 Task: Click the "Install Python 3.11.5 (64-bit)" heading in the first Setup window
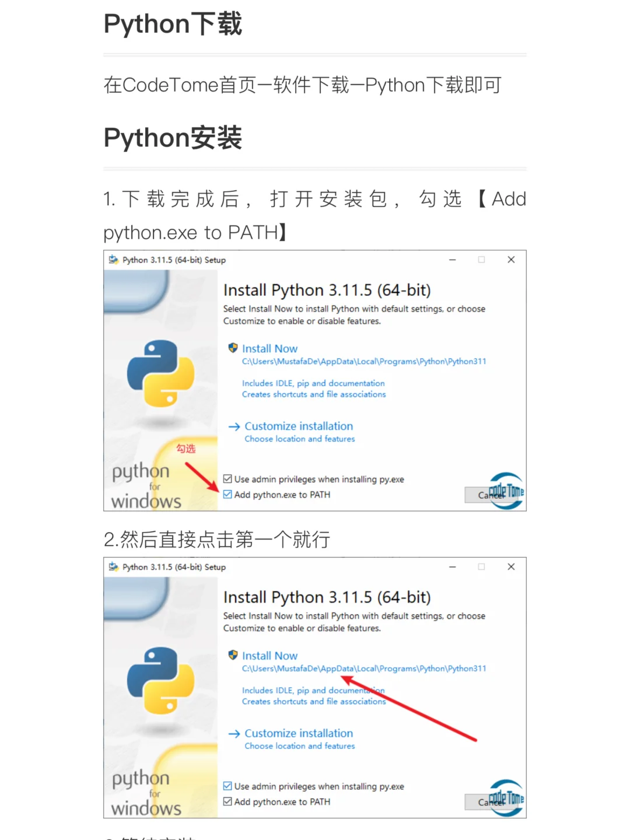click(327, 290)
